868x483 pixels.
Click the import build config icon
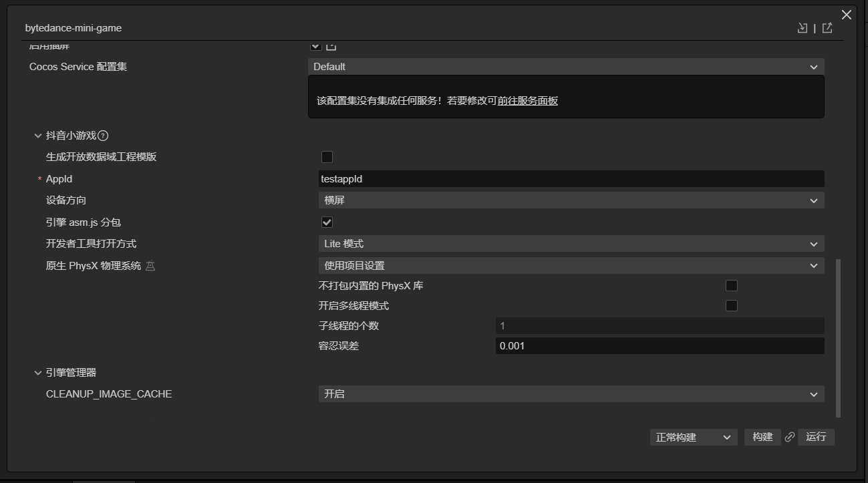pos(803,28)
